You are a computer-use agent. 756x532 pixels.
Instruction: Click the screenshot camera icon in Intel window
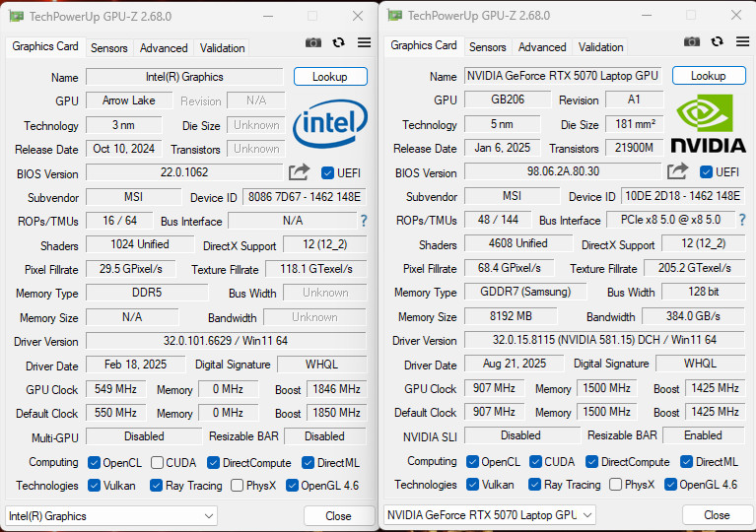(x=313, y=42)
